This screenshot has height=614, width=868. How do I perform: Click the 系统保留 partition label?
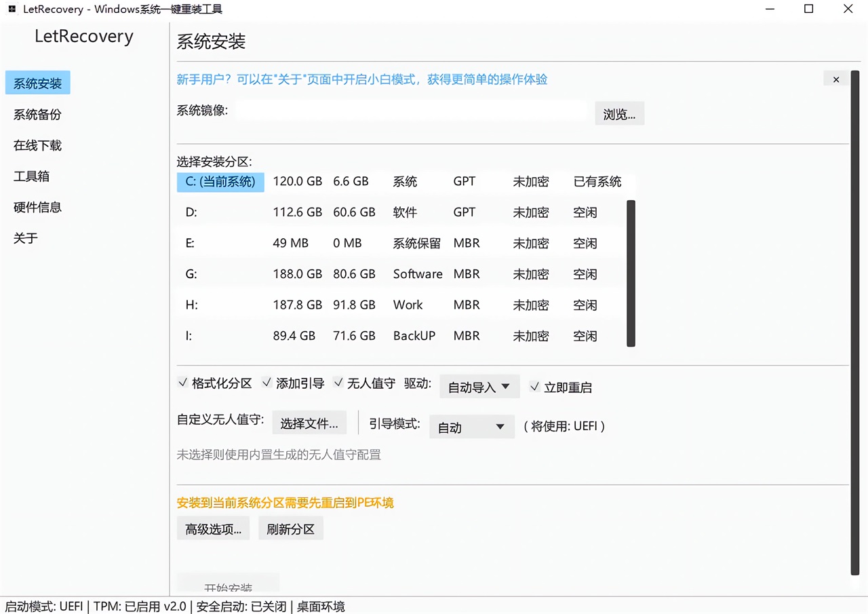coord(417,243)
